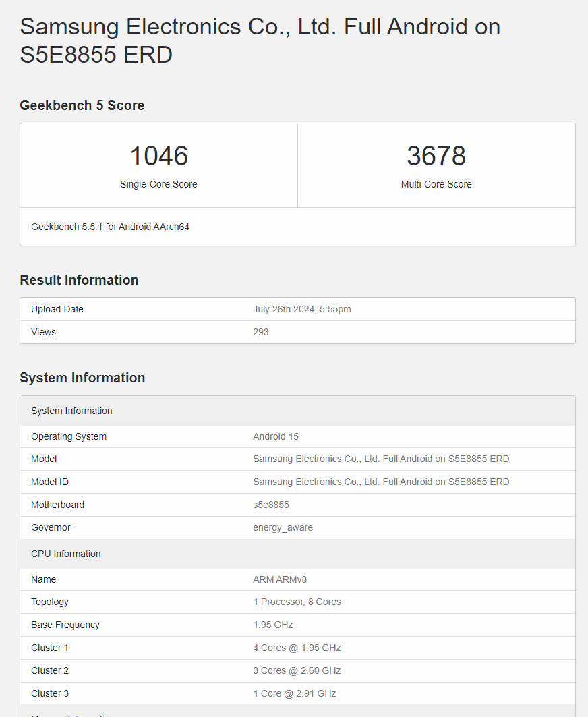This screenshot has width=588, height=717.
Task: Click the device name value in the Model row
Action: click(381, 459)
